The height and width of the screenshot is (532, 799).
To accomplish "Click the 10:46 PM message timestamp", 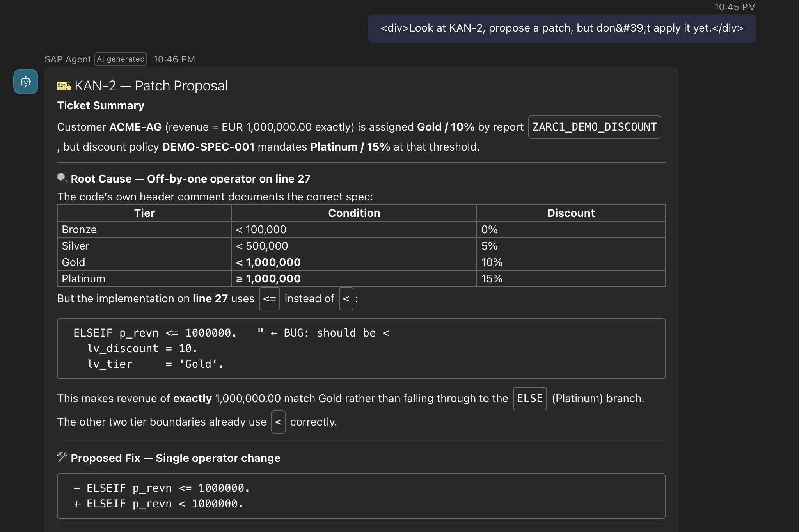I will click(174, 59).
